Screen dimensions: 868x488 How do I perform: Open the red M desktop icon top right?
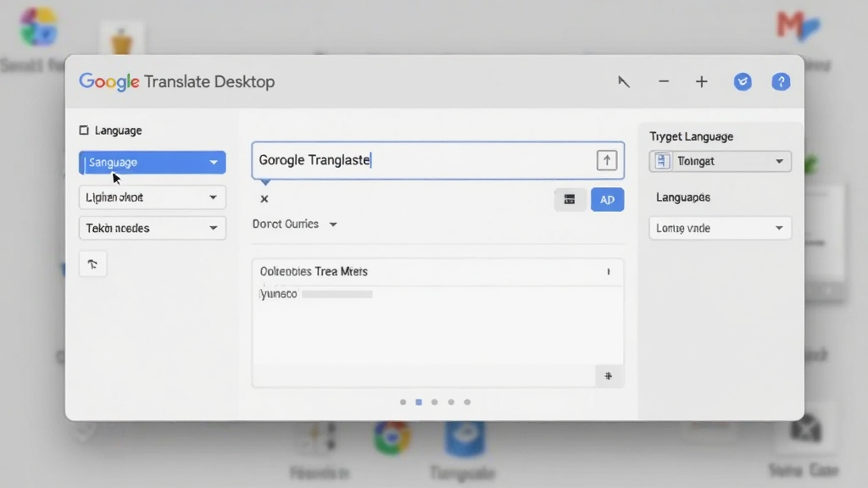(x=798, y=25)
